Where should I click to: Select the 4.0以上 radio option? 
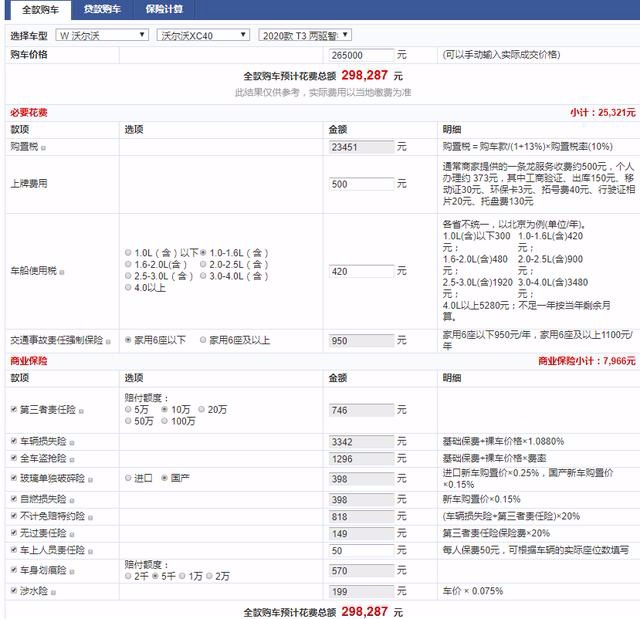(128, 287)
